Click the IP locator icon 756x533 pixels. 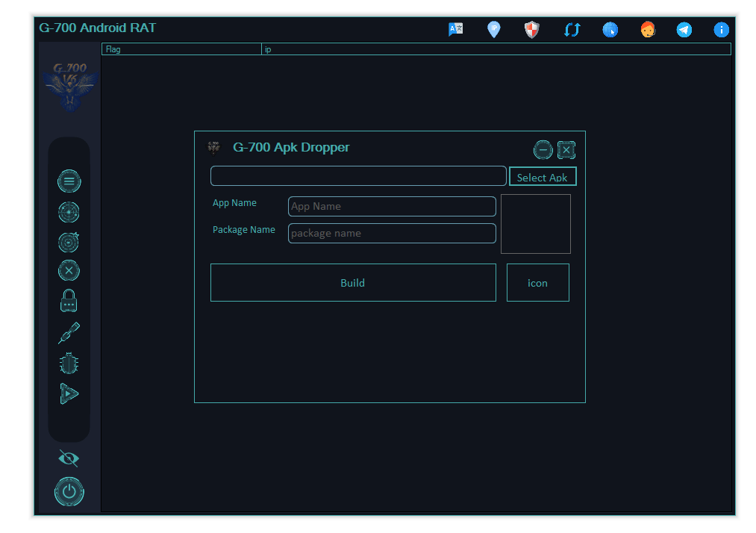[x=493, y=29]
